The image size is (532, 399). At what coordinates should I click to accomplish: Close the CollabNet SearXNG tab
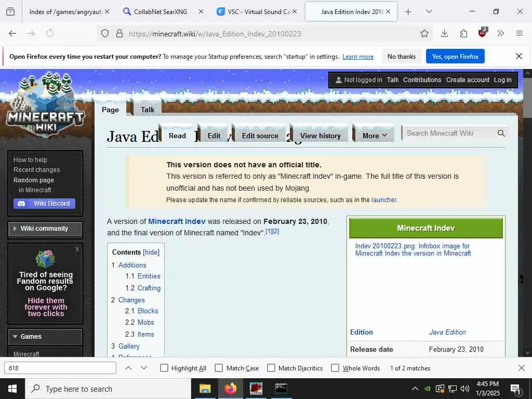tap(201, 11)
